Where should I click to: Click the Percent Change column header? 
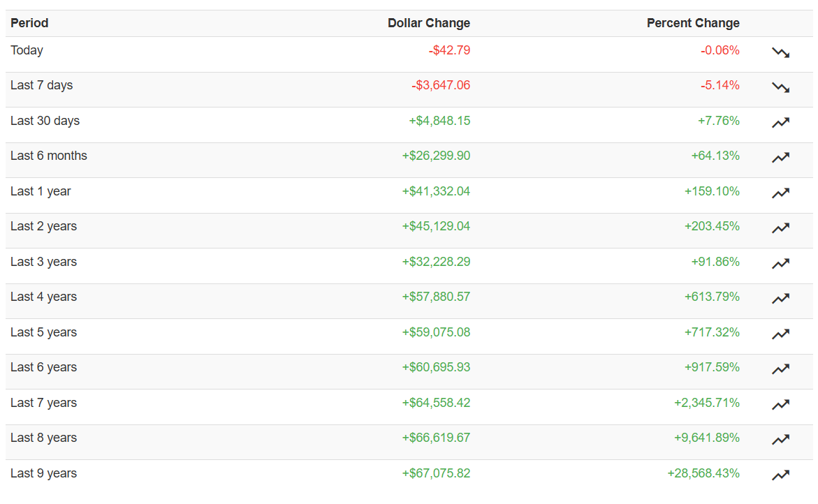693,23
